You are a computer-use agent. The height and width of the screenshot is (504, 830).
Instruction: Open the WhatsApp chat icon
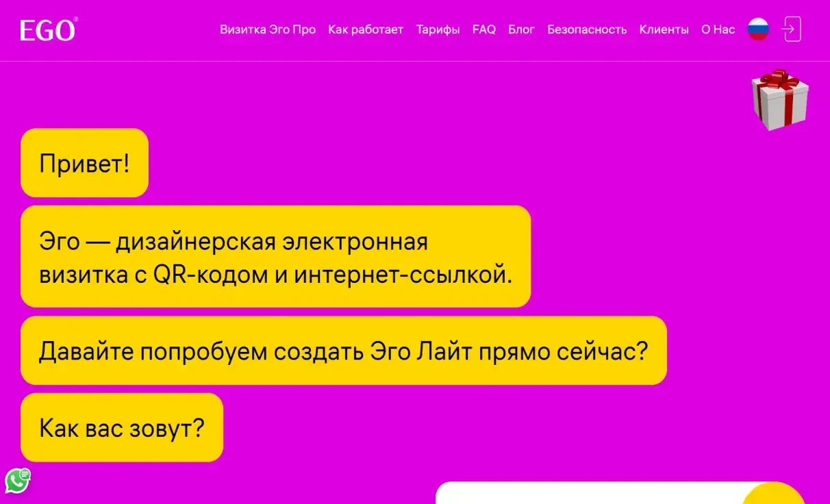tap(18, 480)
